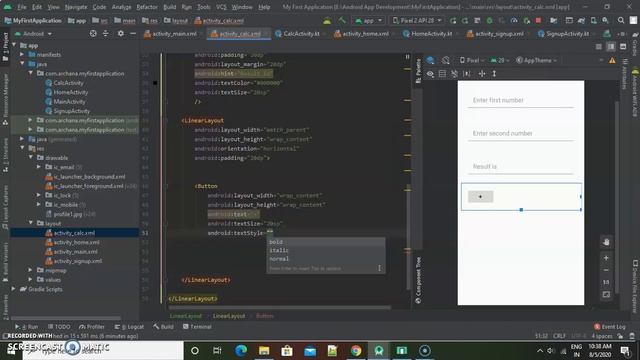This screenshot has height=360, width=640.
Task: Switch to the CalcActivity.kt tab
Action: pyautogui.click(x=298, y=34)
